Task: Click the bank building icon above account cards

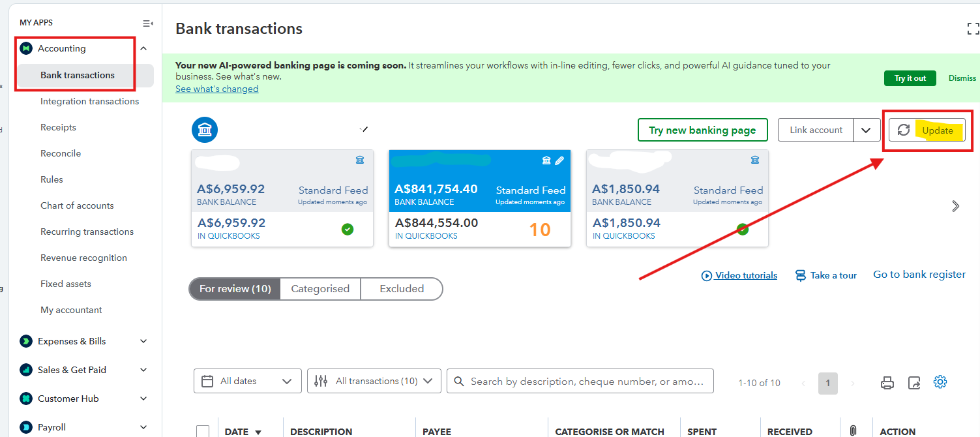Action: click(x=204, y=130)
